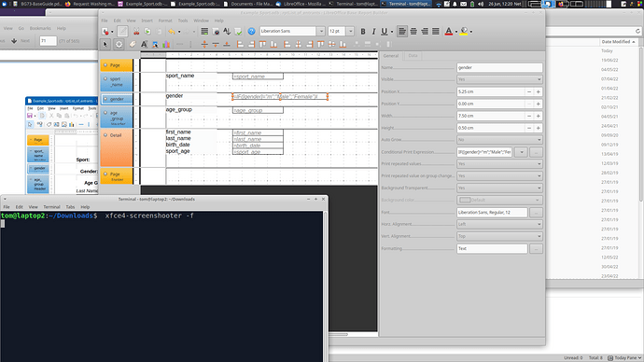Collapse the gender section toggle
Image resolution: width=644 pixels, height=362 pixels.
(x=105, y=99)
